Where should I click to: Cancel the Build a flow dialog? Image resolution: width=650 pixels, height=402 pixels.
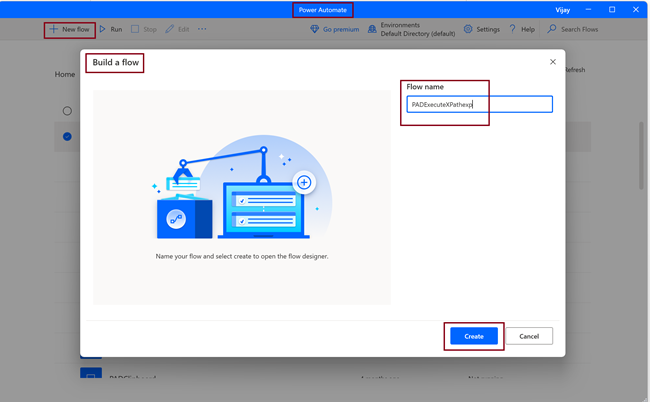pyautogui.click(x=529, y=336)
